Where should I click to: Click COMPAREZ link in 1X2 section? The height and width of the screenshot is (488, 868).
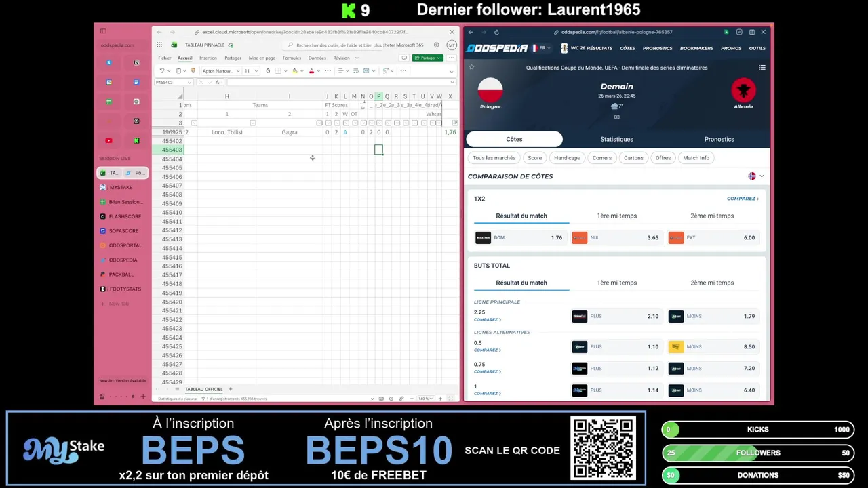point(743,199)
